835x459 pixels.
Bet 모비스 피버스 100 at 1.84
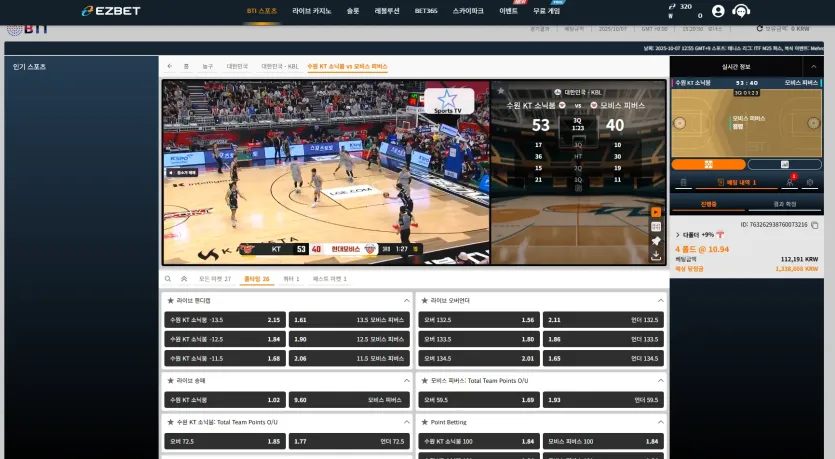point(603,441)
